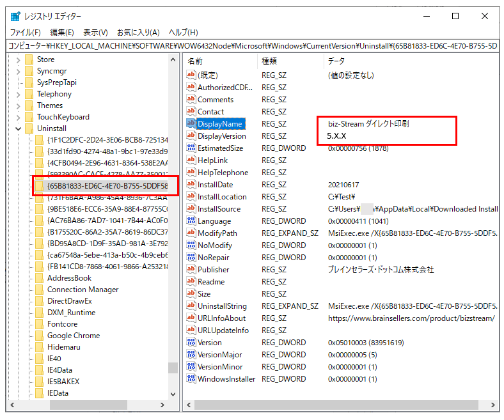Click the Publisher string icon
Screen dimensions: 504x420
191,269
